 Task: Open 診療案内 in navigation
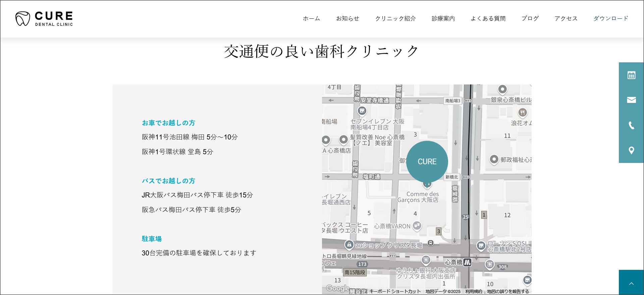pyautogui.click(x=443, y=18)
